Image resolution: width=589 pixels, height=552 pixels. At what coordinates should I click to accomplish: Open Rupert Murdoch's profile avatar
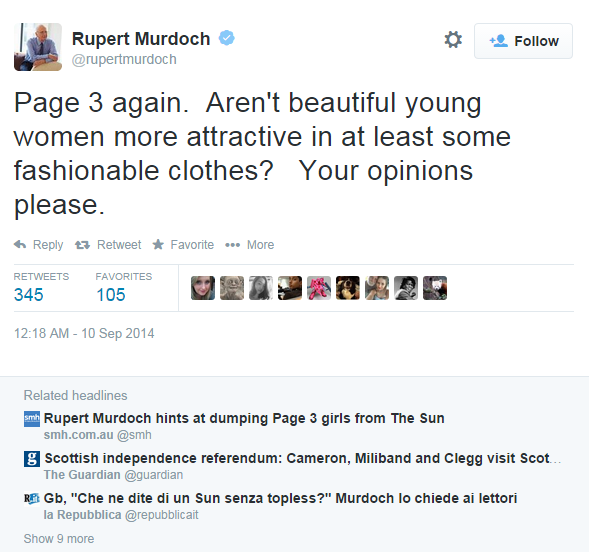pos(38,47)
